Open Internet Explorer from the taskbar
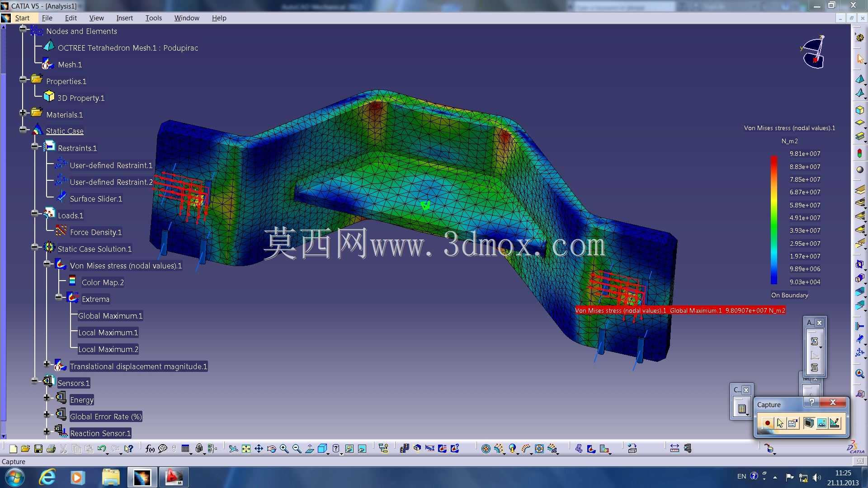The height and width of the screenshot is (488, 868). [47, 477]
